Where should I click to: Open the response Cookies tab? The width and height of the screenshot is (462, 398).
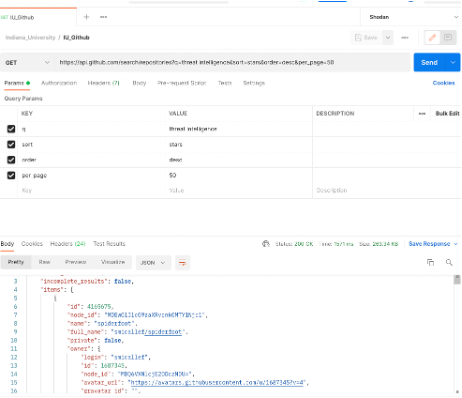pyautogui.click(x=32, y=244)
